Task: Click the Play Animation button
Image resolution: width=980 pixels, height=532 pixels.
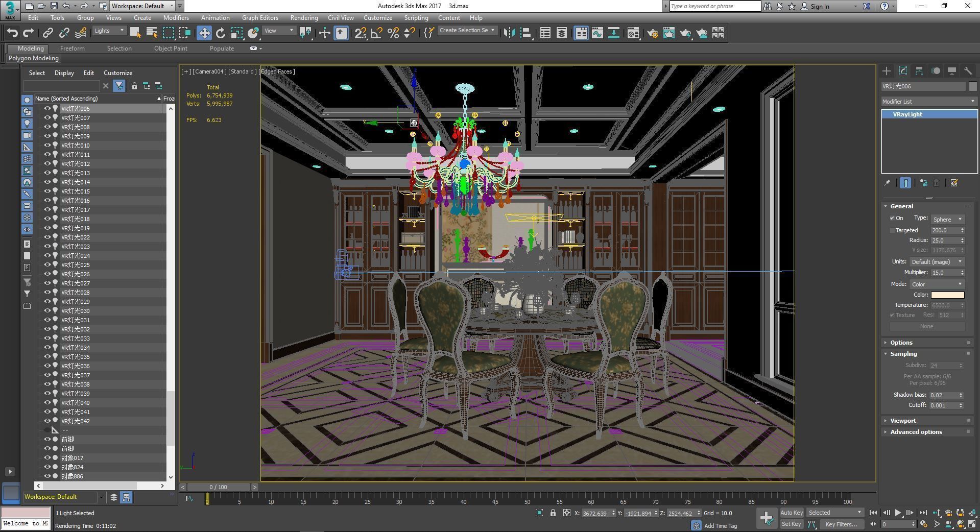Action: (x=898, y=513)
